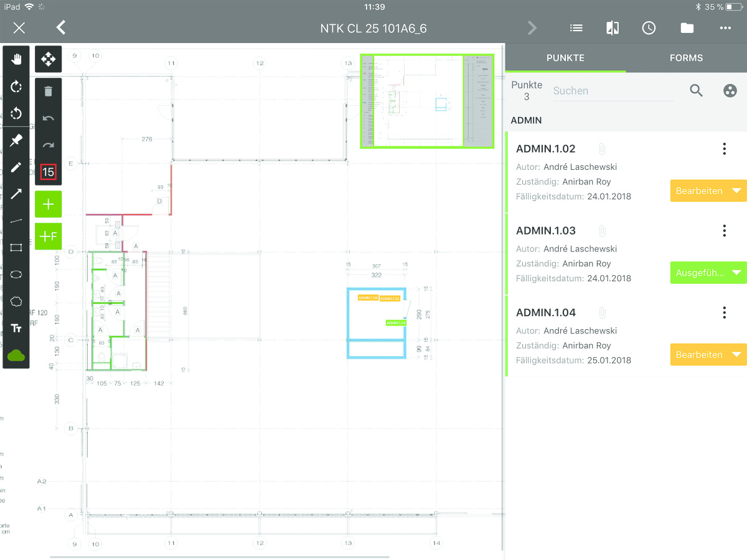
Task: Toggle the compare plans view icon
Action: tap(613, 28)
